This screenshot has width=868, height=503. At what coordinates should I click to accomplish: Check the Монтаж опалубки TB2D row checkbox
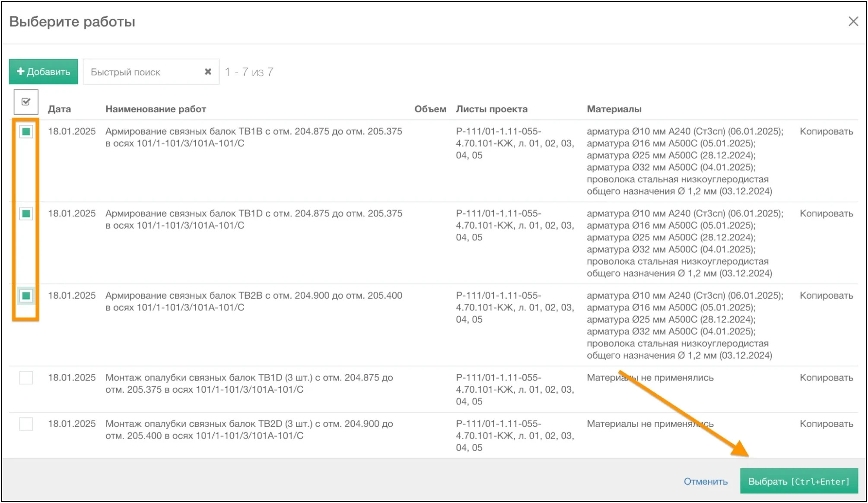click(26, 424)
